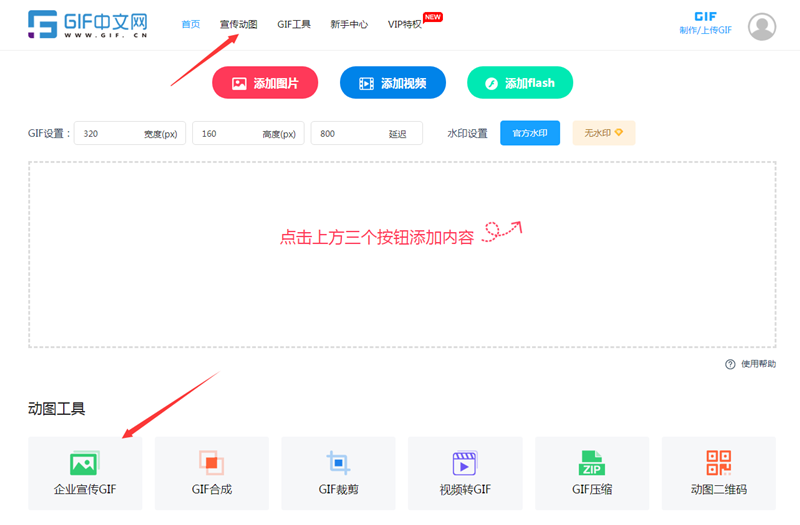Screen dimensions: 800x525
Task: Open the 使用帮助 link
Action: [x=758, y=364]
